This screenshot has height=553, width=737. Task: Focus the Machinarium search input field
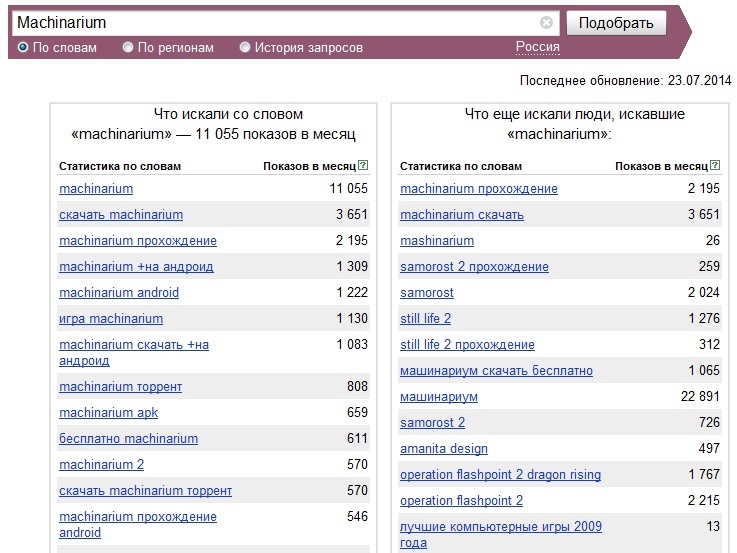pos(277,23)
